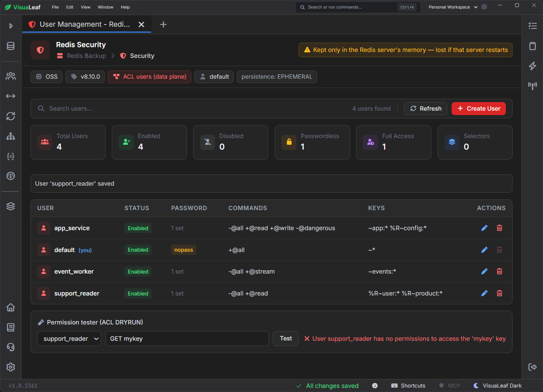Click MCP in the status bar
Viewport: 543px width, 392px height.
(x=449, y=386)
